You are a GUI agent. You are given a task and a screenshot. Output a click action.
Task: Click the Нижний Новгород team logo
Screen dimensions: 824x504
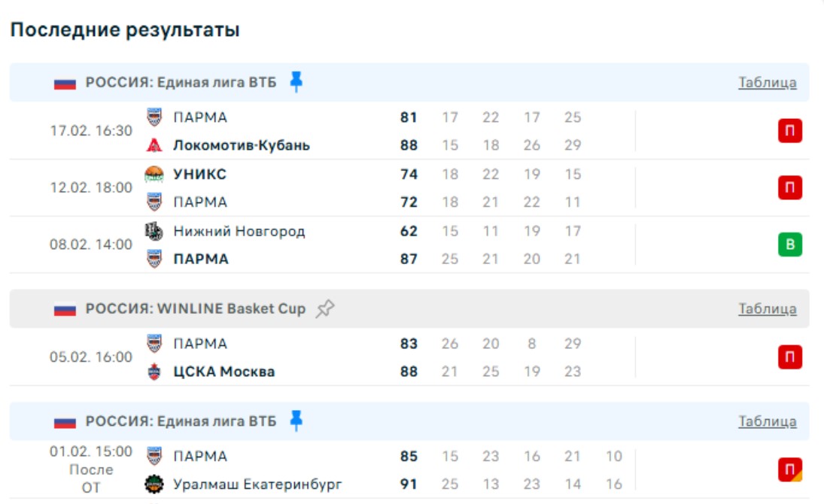(x=154, y=231)
